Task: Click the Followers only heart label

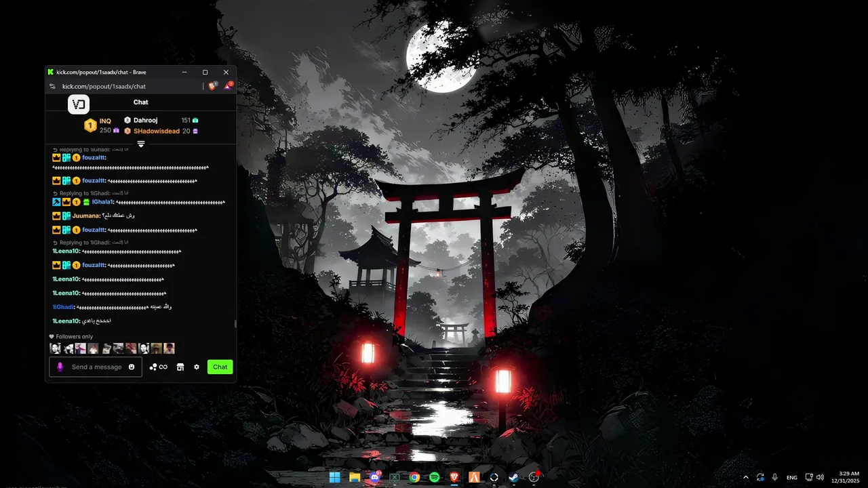Action: [x=71, y=336]
